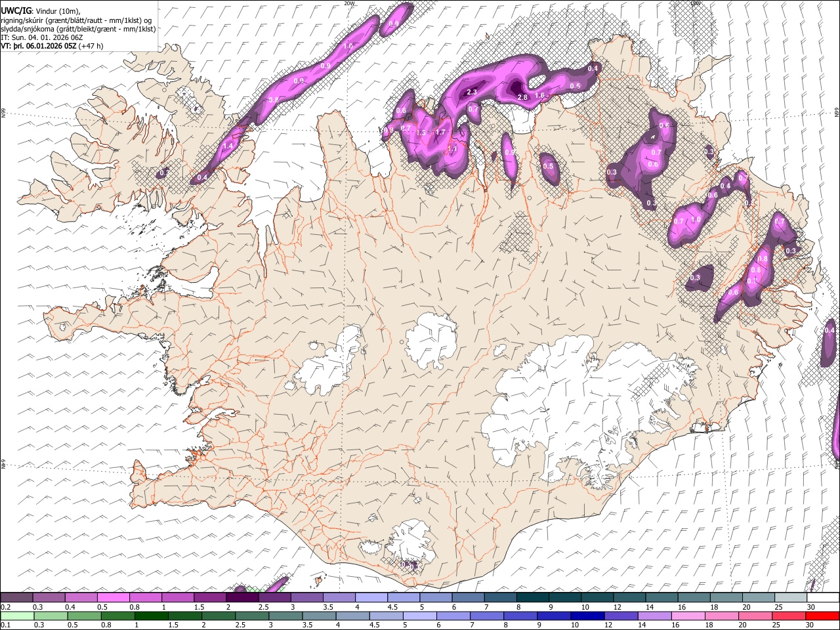This screenshot has height=630, width=840.
Task: Select the pale gray upper swatch between 25 and 30
Action: tap(789, 598)
